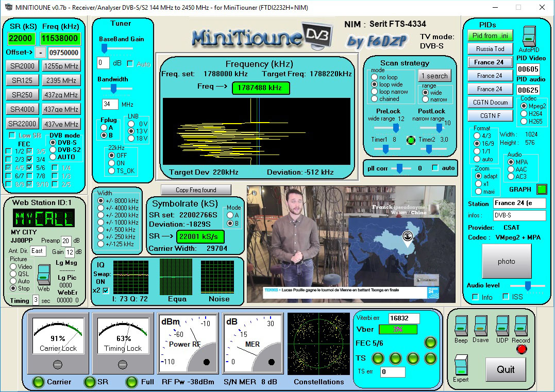Set Zoom to maxi

click(478, 192)
